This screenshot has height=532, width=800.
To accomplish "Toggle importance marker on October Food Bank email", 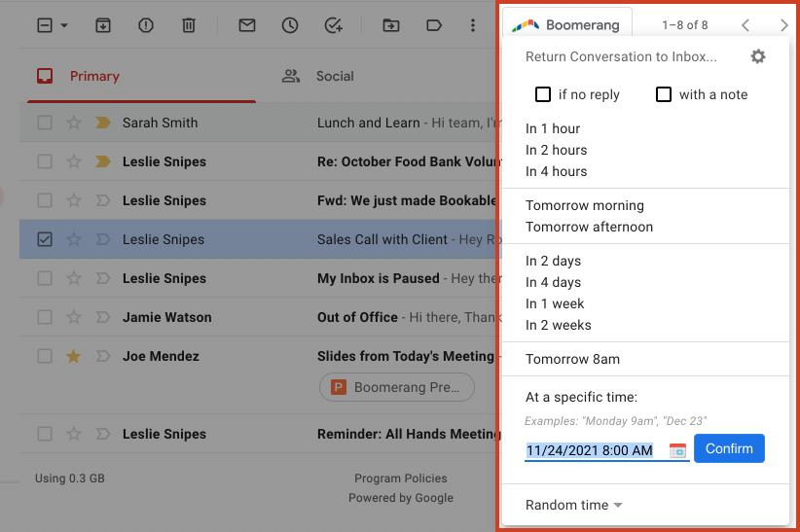I will [103, 161].
